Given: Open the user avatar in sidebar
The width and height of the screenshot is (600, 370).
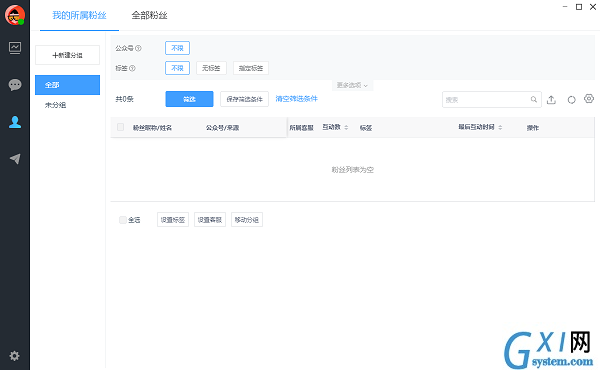Looking at the screenshot, I should pos(15,15).
